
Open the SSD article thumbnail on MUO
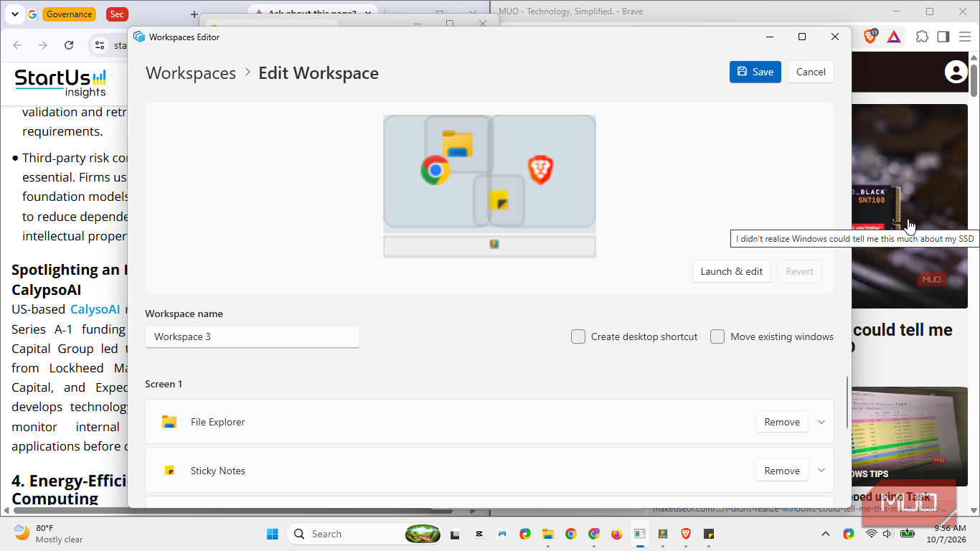910,207
